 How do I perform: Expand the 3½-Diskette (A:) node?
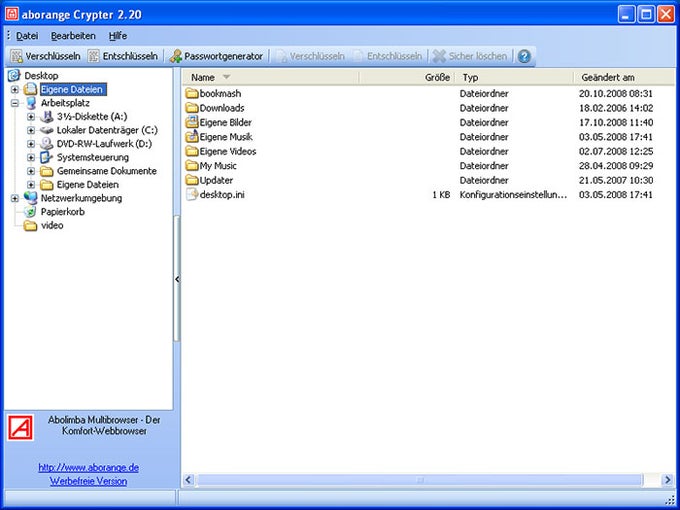click(x=31, y=117)
